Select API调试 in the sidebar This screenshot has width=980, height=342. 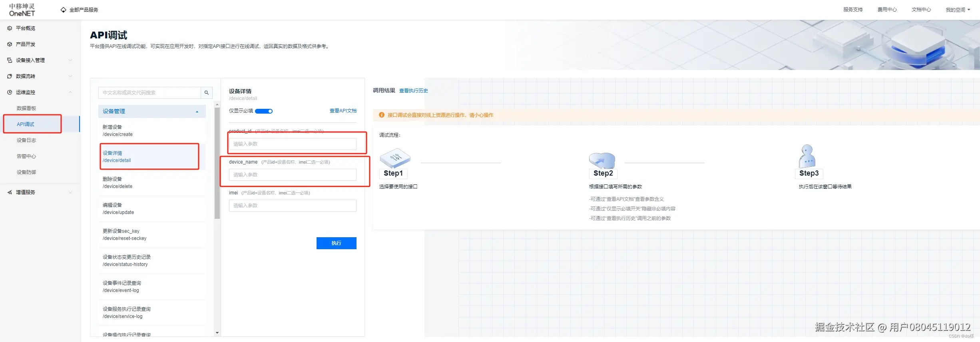(26, 124)
